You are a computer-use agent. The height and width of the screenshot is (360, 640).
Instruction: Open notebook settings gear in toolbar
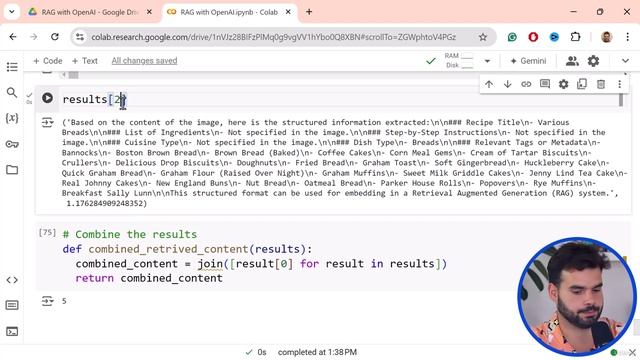point(593,61)
